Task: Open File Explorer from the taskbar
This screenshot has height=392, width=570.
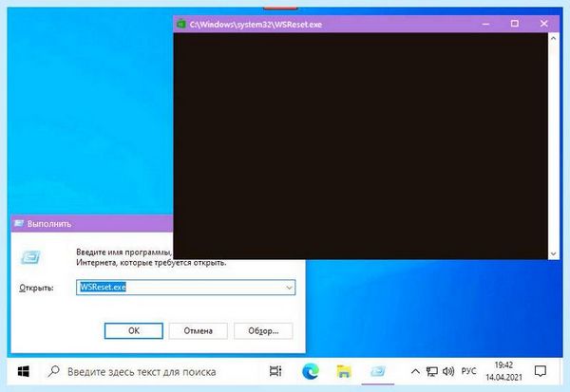Action: pos(344,372)
